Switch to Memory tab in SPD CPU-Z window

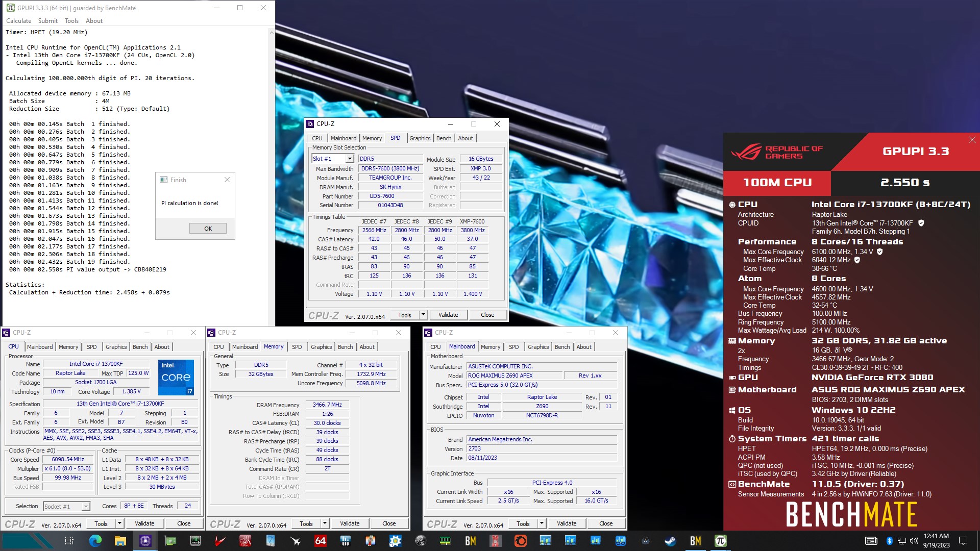click(x=372, y=138)
